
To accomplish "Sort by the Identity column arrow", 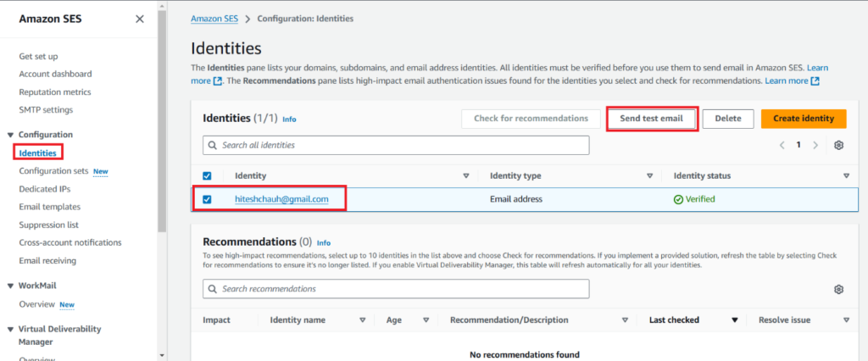I will pyautogui.click(x=465, y=176).
